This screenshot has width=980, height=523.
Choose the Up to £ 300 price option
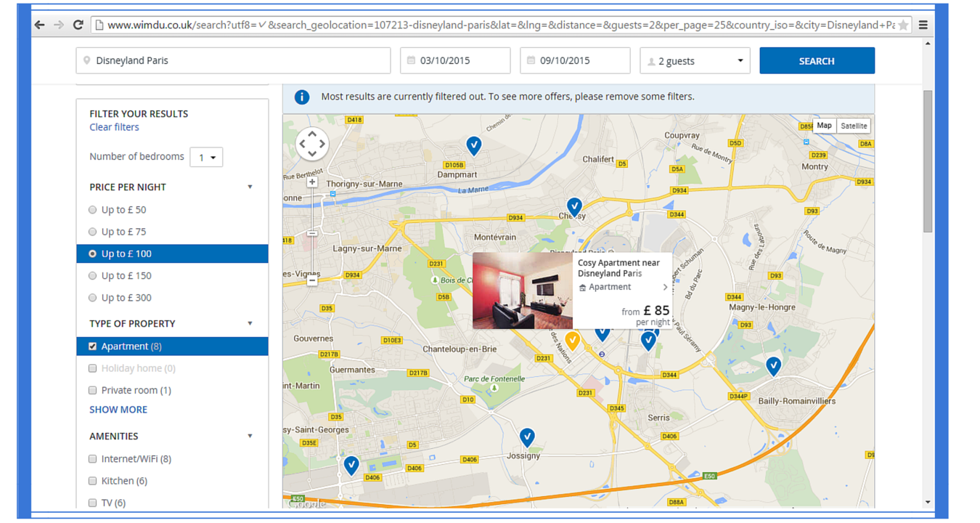[92, 297]
